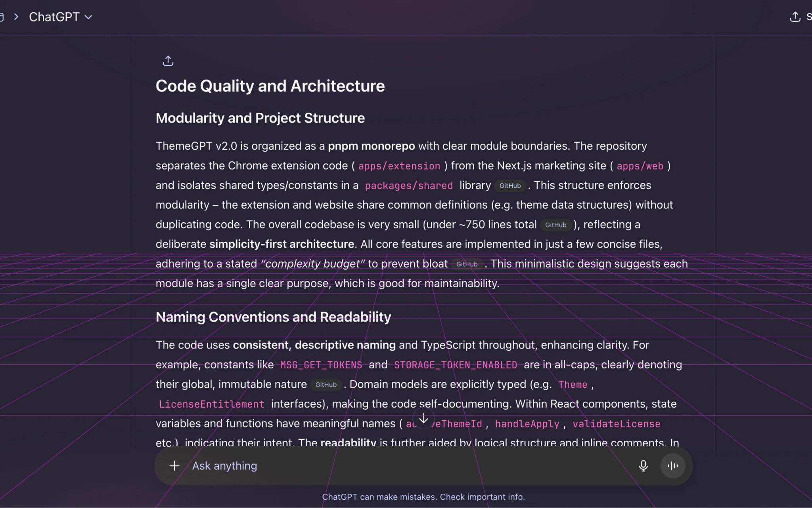Image resolution: width=812 pixels, height=508 pixels.
Task: Click the MSG_GET_TOKENS code token
Action: pyautogui.click(x=321, y=365)
